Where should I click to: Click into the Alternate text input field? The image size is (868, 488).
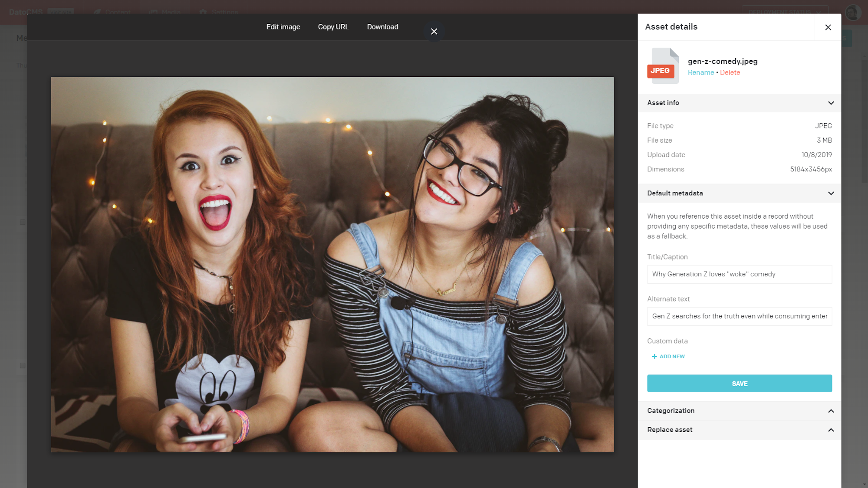[x=740, y=316]
